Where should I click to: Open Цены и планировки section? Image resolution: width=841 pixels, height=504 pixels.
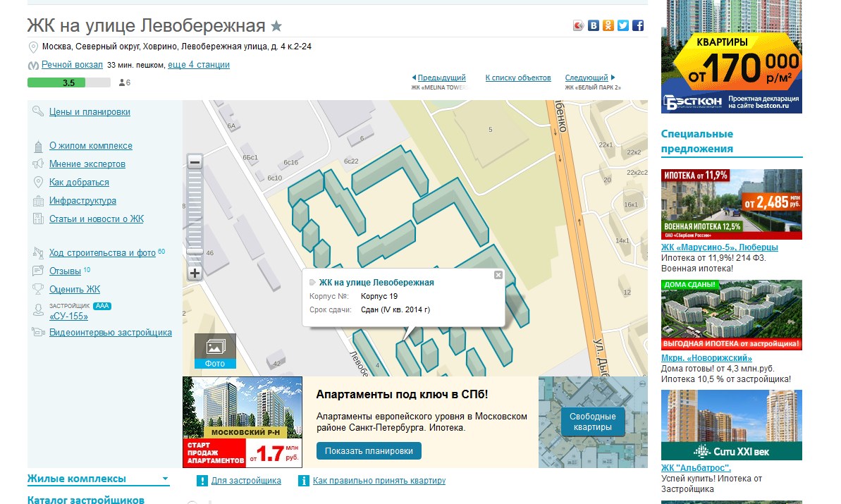tap(90, 112)
